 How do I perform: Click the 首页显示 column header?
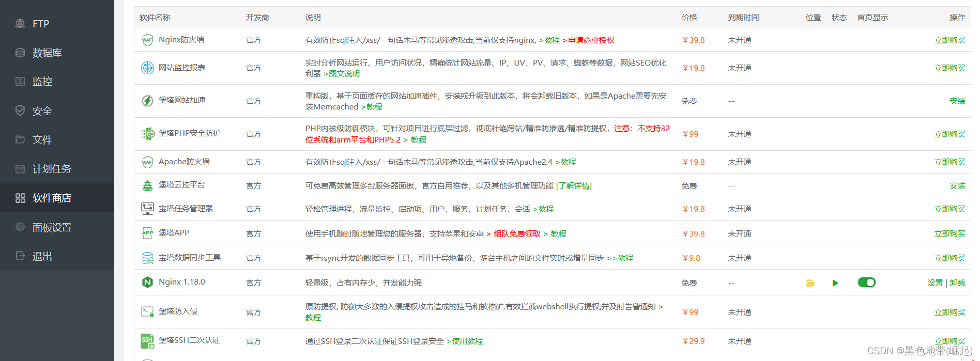click(872, 18)
